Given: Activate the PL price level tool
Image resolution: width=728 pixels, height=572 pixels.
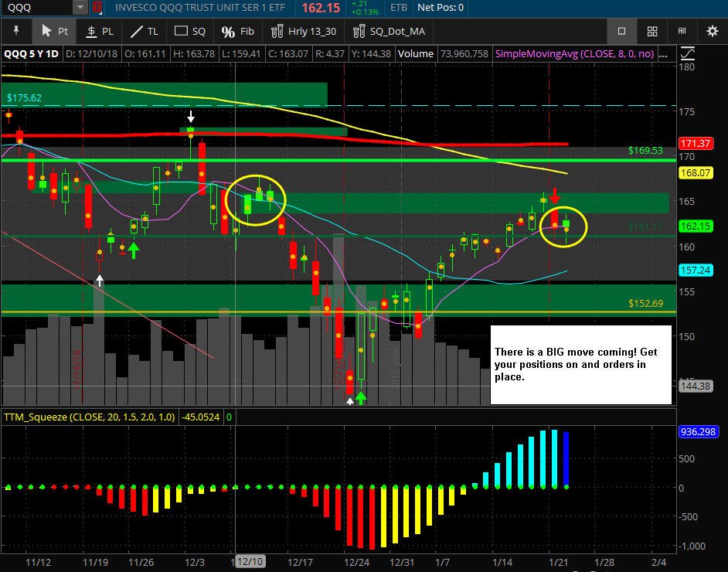Looking at the screenshot, I should tap(100, 31).
